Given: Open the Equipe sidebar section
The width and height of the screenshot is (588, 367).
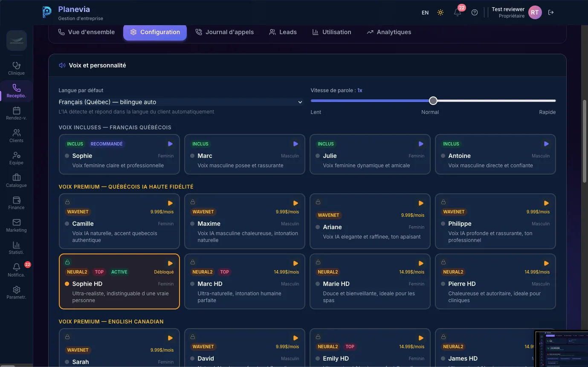Looking at the screenshot, I should click(x=17, y=158).
